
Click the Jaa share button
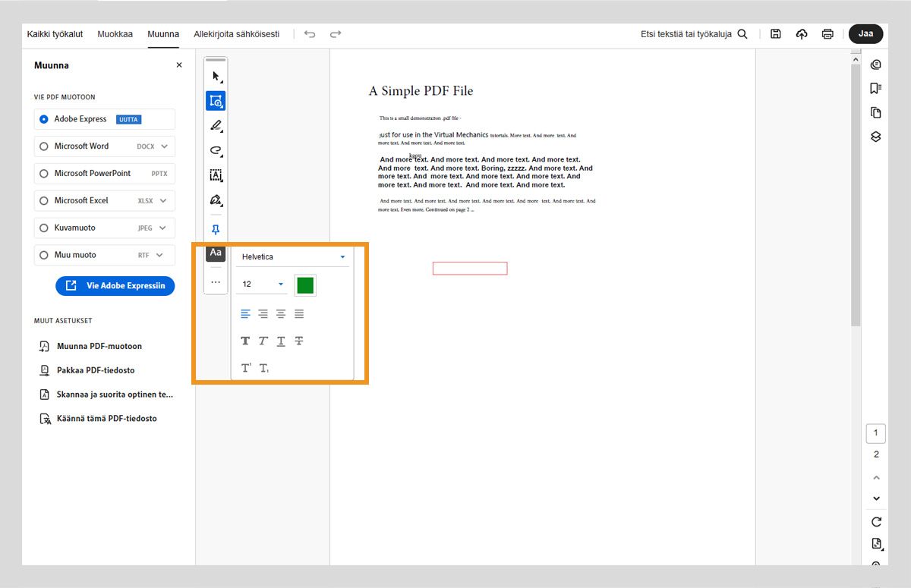pyautogui.click(x=865, y=33)
